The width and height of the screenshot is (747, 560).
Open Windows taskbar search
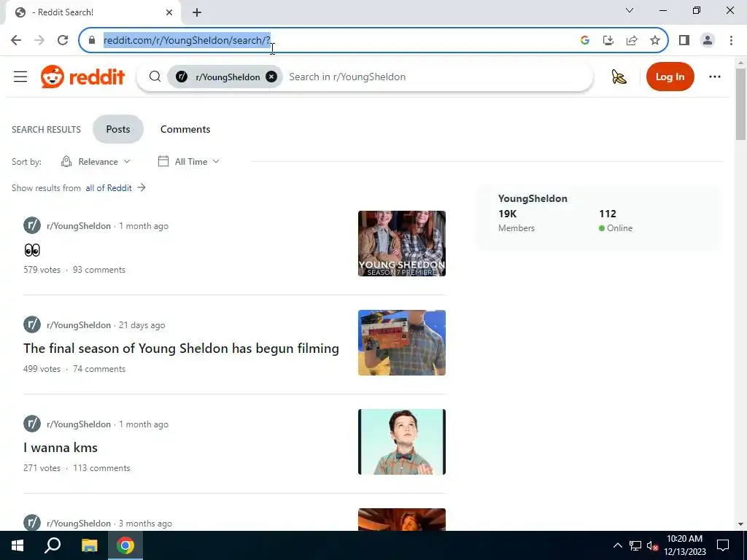[53, 545]
